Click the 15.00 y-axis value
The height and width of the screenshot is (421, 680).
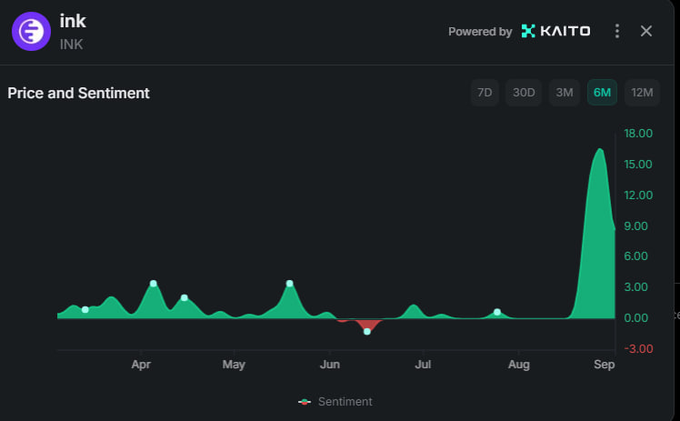coord(638,164)
